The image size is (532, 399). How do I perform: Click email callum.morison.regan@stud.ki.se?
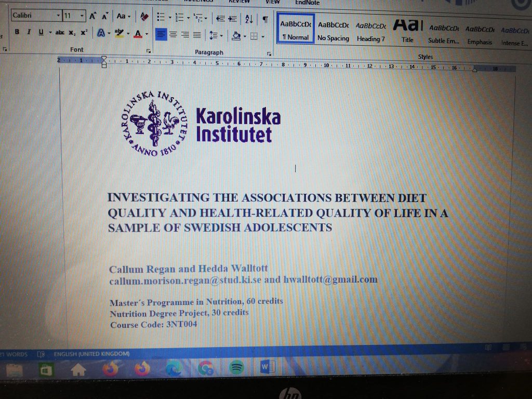pyautogui.click(x=185, y=281)
